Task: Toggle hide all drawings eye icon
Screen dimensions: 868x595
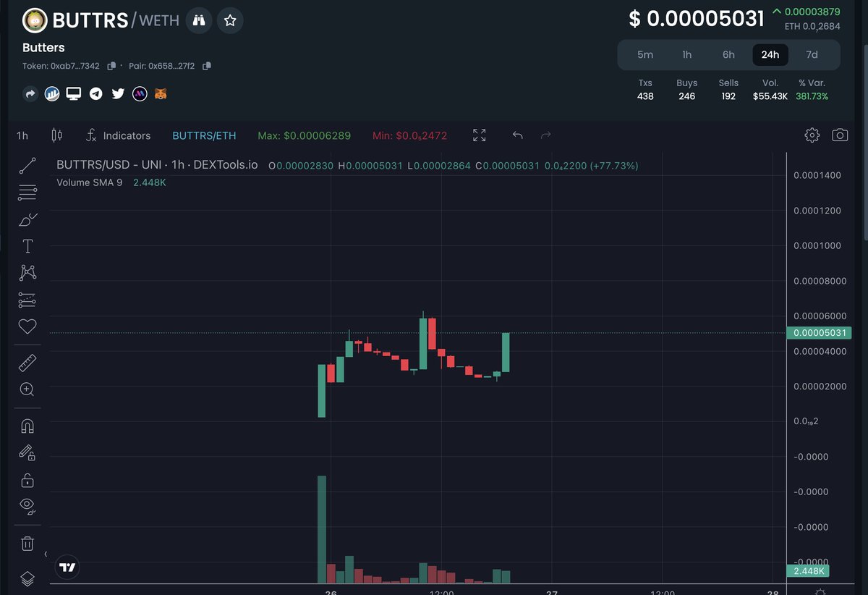Action: (x=27, y=506)
